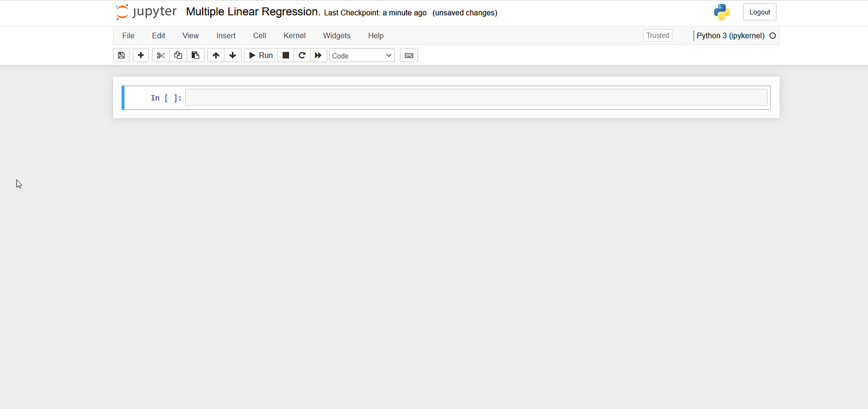Click the kernel status indicator circle
This screenshot has width=868, height=409.
click(772, 36)
